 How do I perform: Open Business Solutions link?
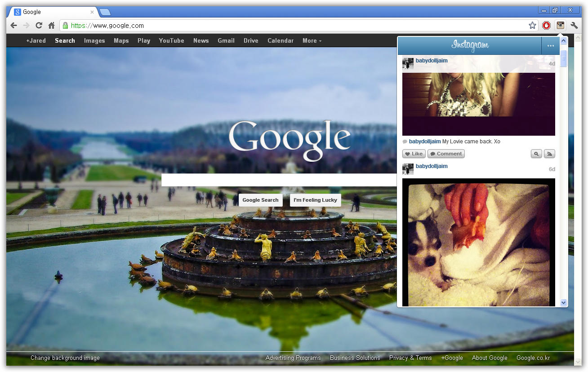coord(355,358)
